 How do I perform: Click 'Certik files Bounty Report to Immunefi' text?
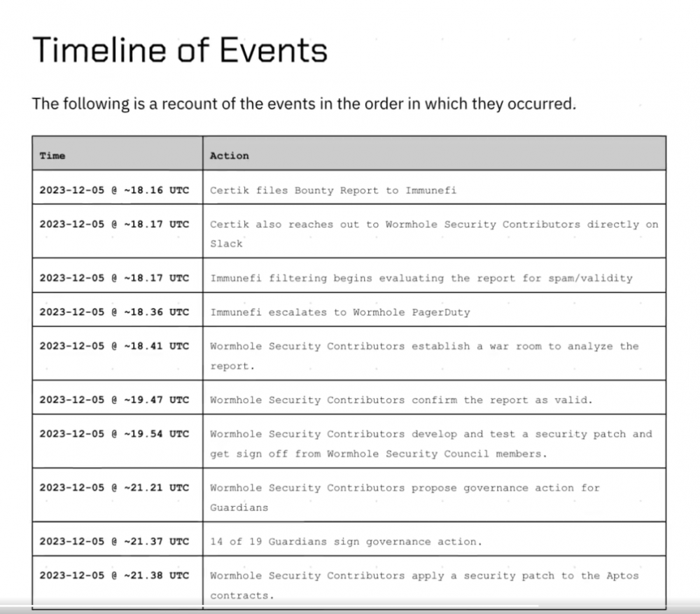click(x=333, y=190)
